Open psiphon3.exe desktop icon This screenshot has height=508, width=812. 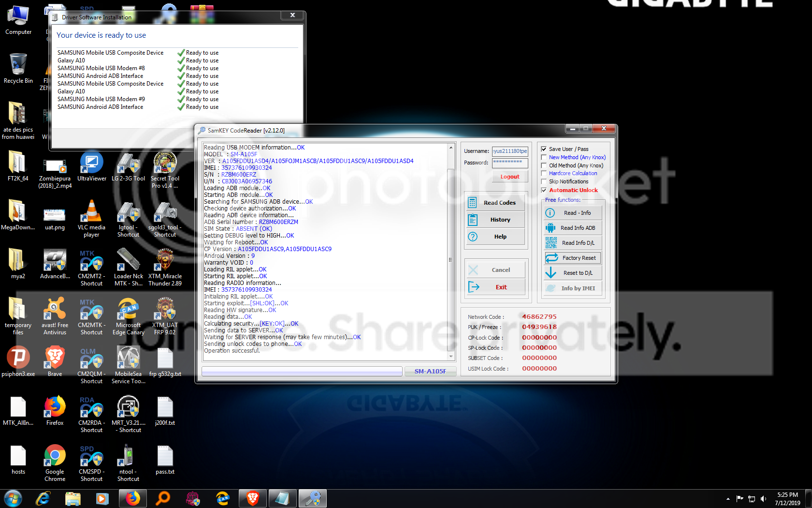[18, 362]
